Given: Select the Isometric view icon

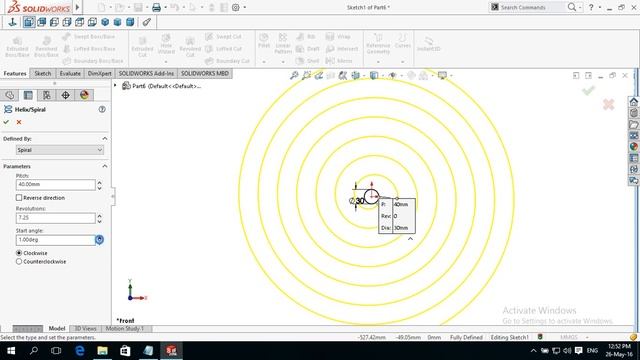Looking at the screenshot, I should pyautogui.click(x=105, y=22).
